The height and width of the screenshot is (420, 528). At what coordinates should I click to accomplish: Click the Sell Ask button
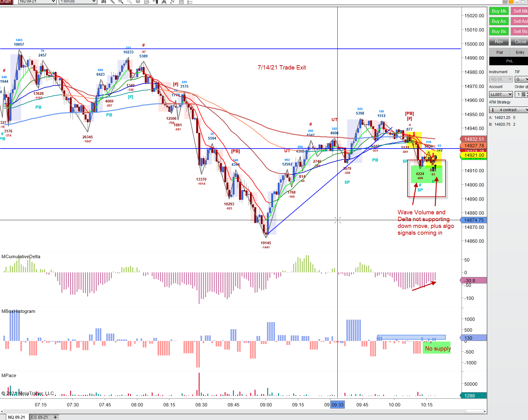point(519,21)
